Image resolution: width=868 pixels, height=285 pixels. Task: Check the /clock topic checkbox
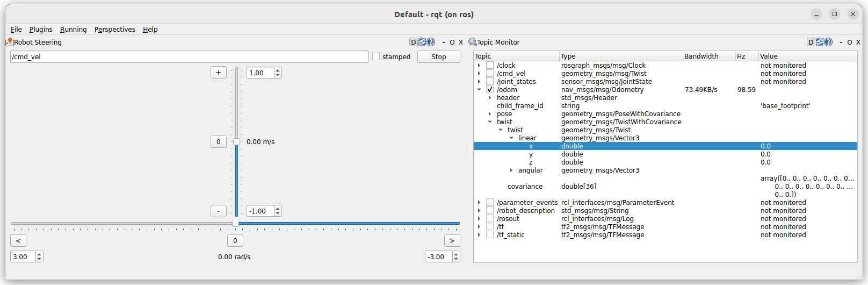[490, 66]
